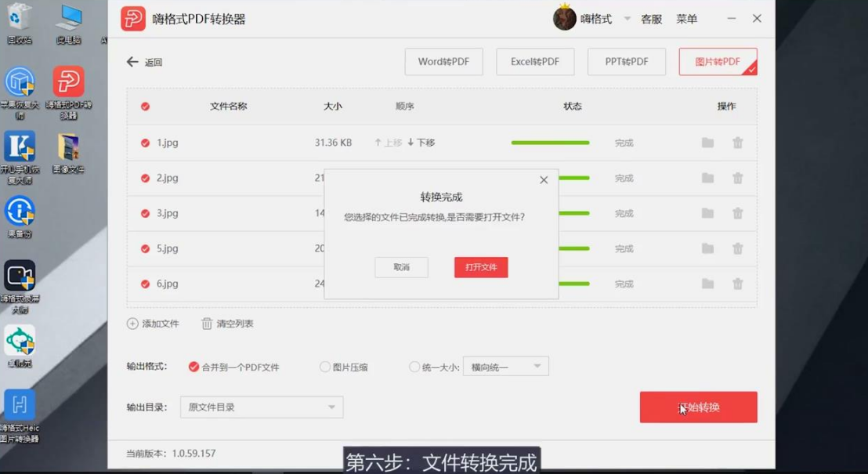This screenshot has width=868, height=474.
Task: Delete 6.jpg with its trash icon
Action: [x=737, y=284]
